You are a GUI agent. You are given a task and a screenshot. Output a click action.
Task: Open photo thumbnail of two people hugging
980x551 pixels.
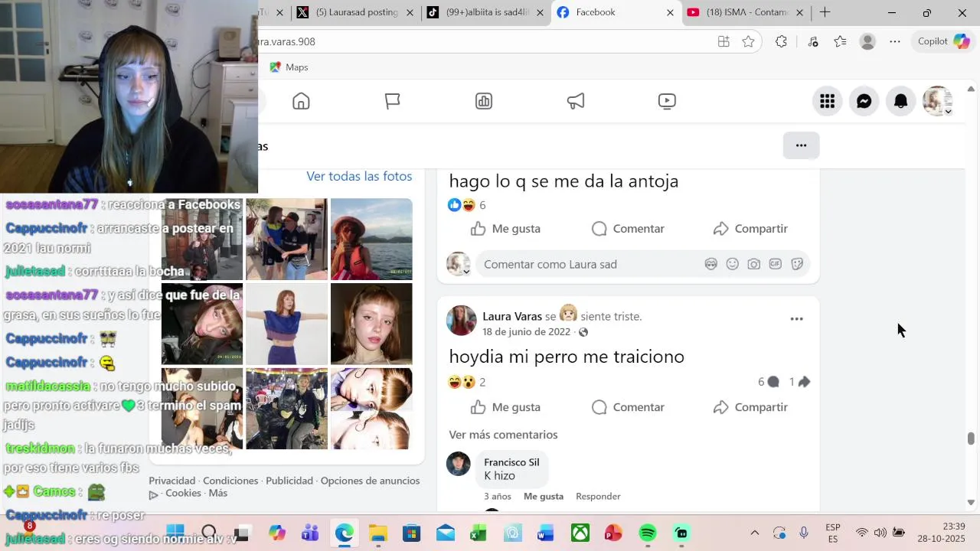(x=286, y=239)
